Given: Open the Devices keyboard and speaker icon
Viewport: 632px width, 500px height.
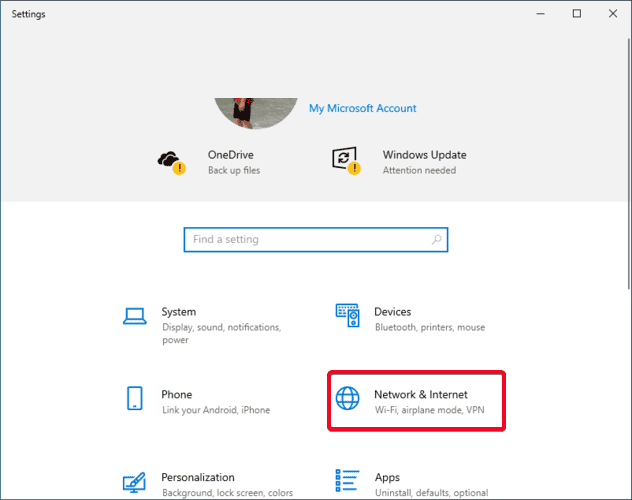Looking at the screenshot, I should click(x=347, y=315).
